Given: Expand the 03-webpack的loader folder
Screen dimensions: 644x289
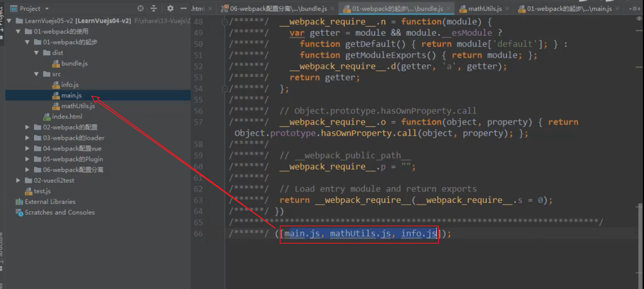Looking at the screenshot, I should pos(27,138).
